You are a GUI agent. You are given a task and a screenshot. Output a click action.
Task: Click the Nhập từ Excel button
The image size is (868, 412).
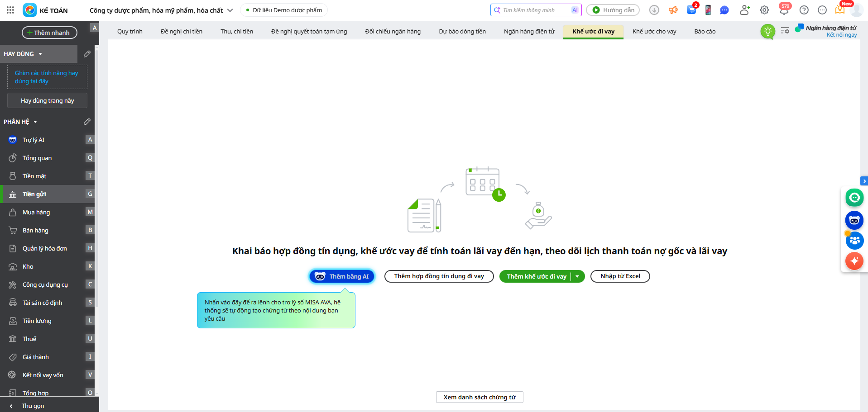(620, 276)
